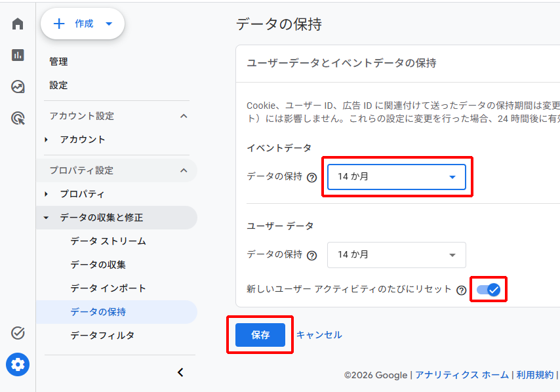The image size is (560, 392).
Task: Open the Advertising icon in left rail
Action: 18,118
